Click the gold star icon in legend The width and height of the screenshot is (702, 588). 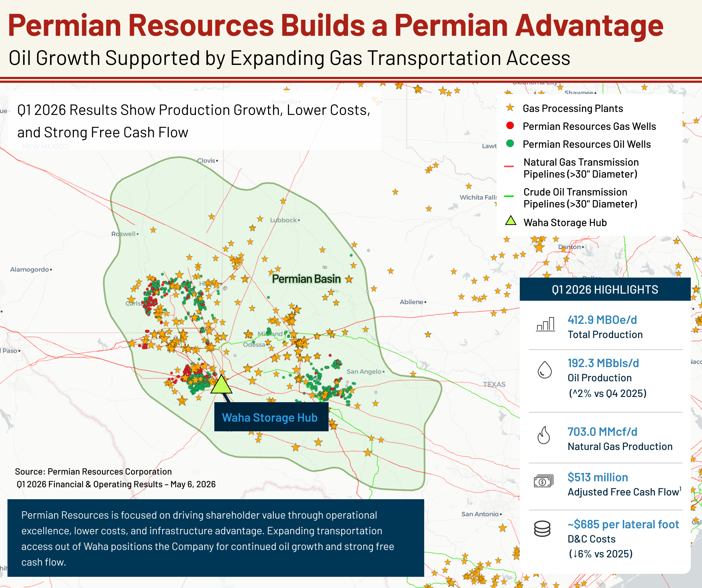[510, 108]
